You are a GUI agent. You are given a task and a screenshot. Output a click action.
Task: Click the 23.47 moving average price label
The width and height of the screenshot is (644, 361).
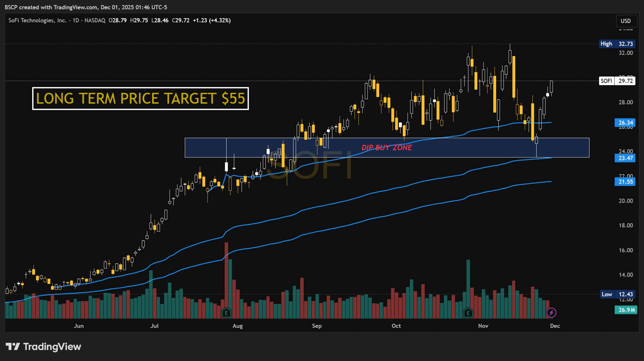point(625,158)
